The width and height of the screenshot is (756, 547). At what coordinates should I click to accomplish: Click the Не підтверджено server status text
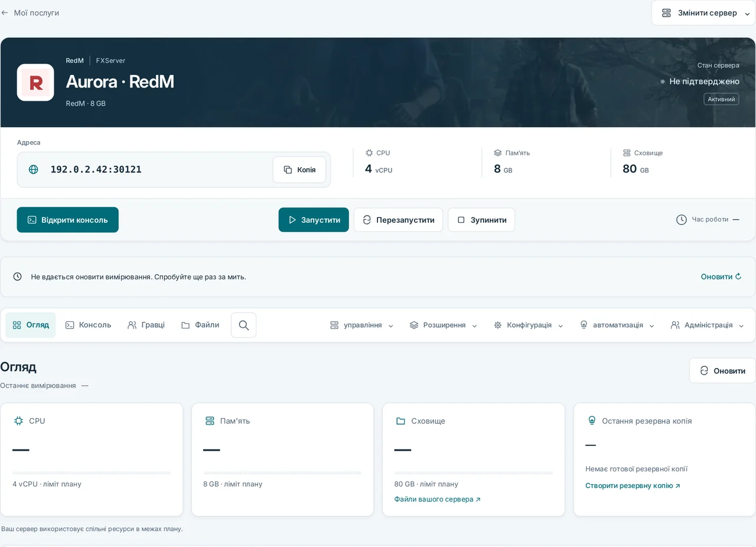(x=704, y=82)
